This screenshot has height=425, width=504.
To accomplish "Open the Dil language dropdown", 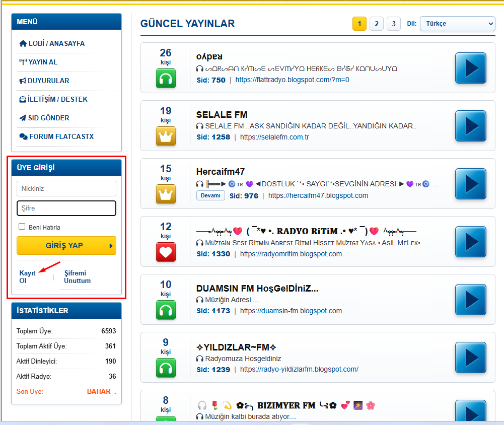I will click(457, 24).
